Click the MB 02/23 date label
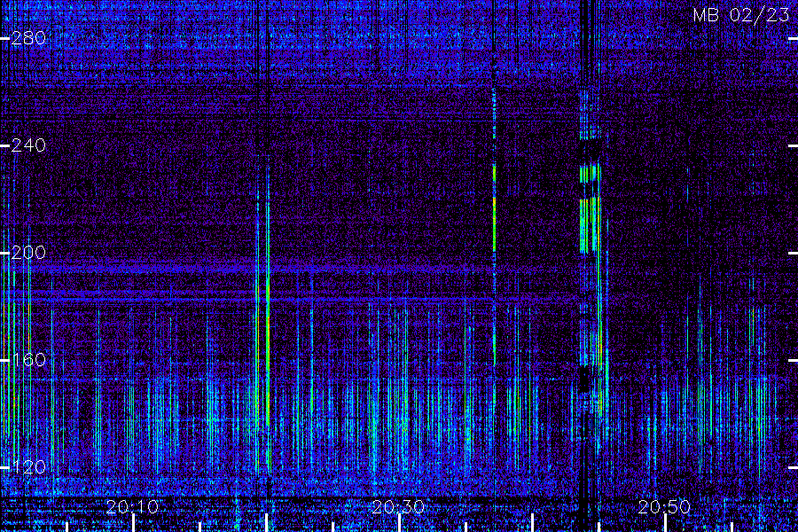 tap(741, 15)
